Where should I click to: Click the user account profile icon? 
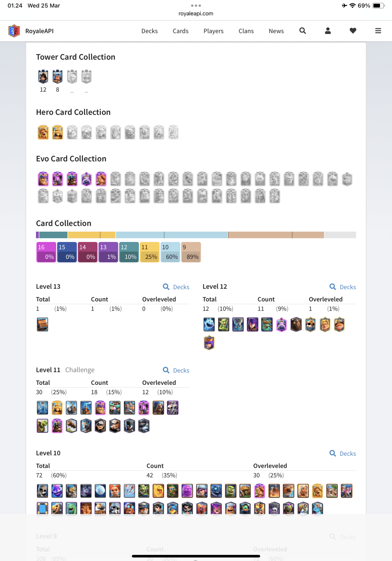(x=328, y=31)
